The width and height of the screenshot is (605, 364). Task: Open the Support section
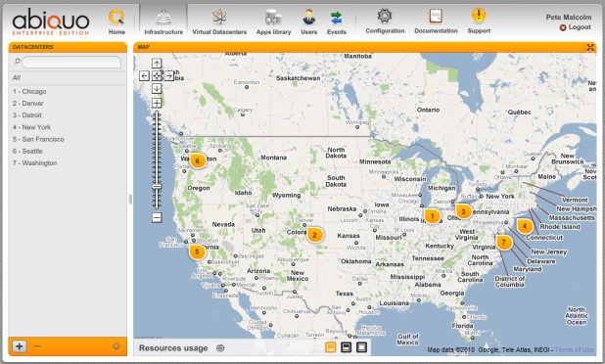(x=479, y=22)
